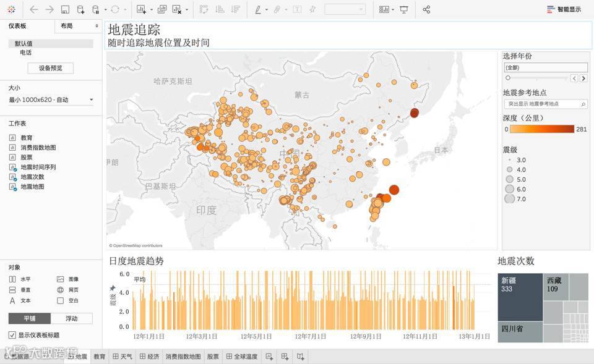Clear the sheet using the chart-x toolbar icon
The width and height of the screenshot is (594, 364).
coord(177,9)
